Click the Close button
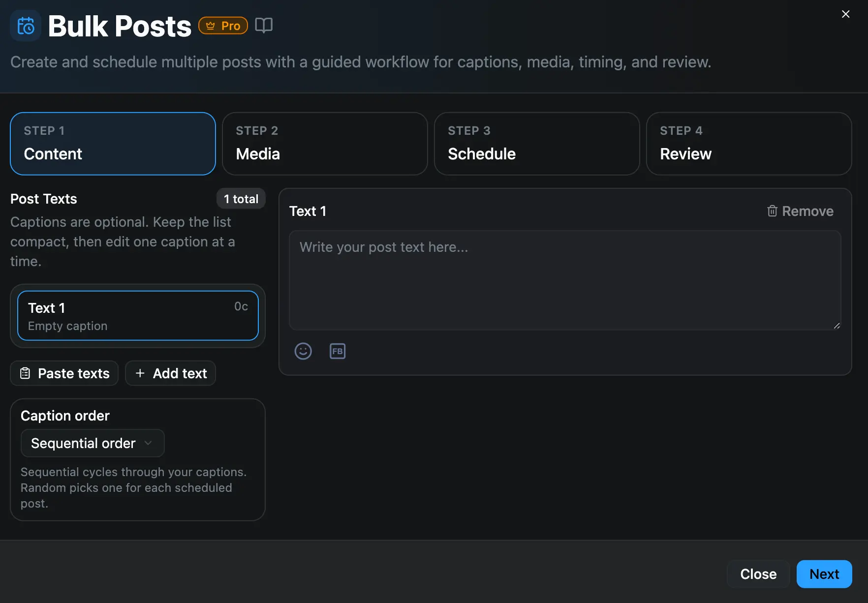 click(x=758, y=574)
